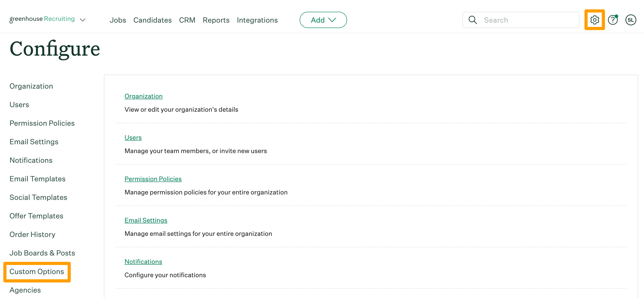Expand the Job Boards & Posts section
The image size is (644, 298).
(x=42, y=252)
